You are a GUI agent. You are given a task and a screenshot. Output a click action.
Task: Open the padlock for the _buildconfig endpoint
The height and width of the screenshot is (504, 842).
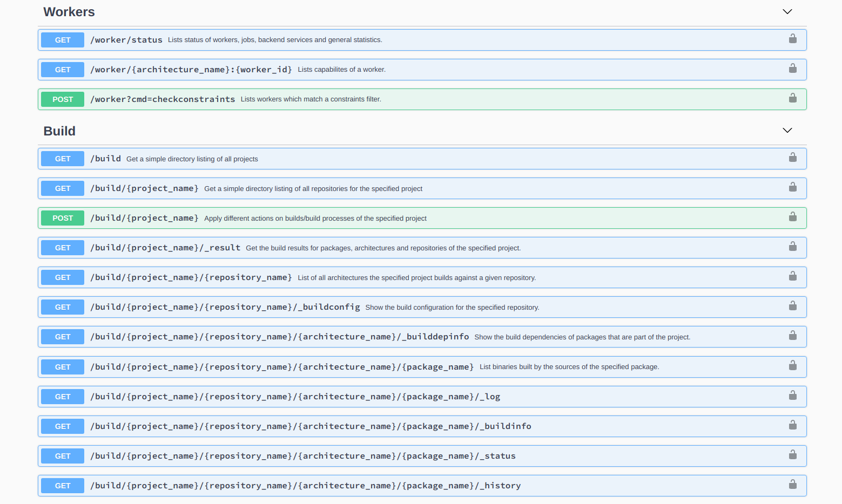pyautogui.click(x=792, y=305)
